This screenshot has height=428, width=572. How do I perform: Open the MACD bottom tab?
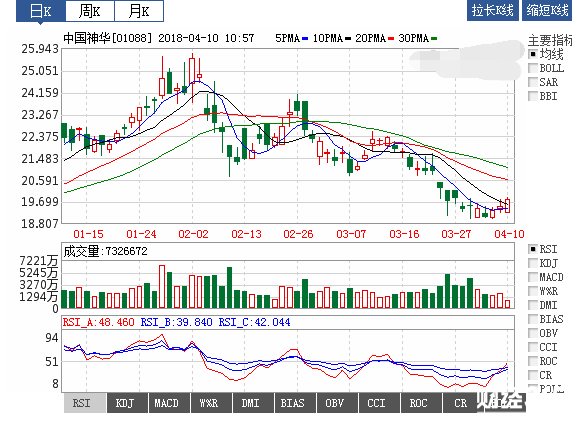tap(169, 403)
